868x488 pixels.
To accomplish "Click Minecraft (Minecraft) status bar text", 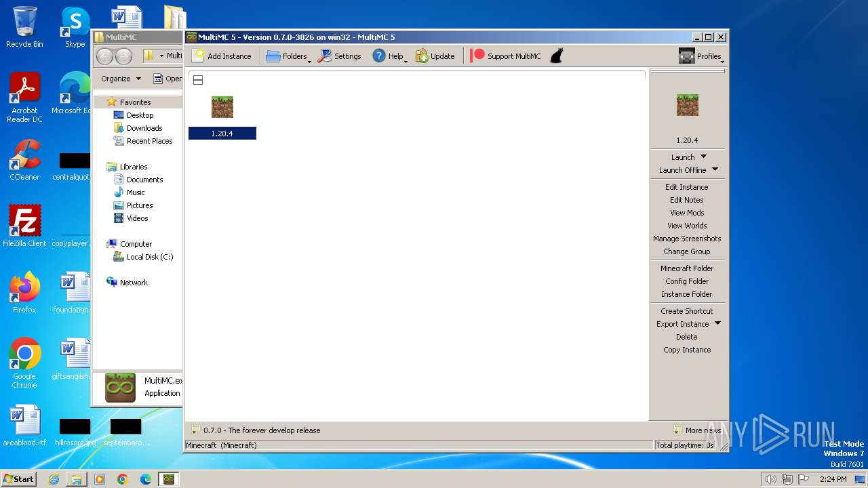I will 221,445.
